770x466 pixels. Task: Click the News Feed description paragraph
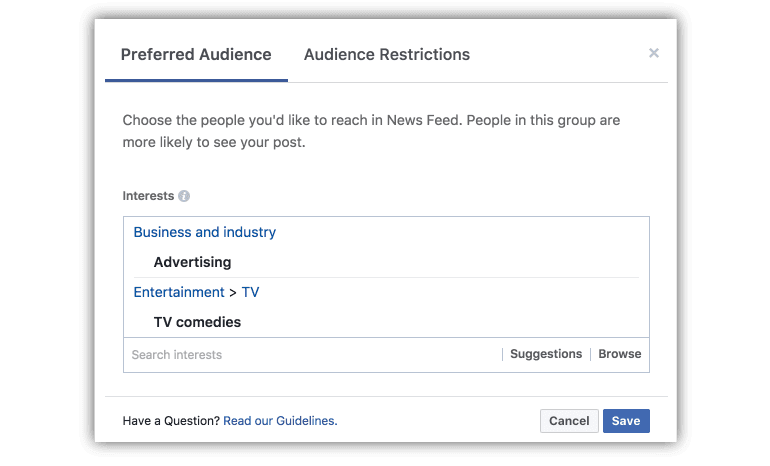(371, 131)
